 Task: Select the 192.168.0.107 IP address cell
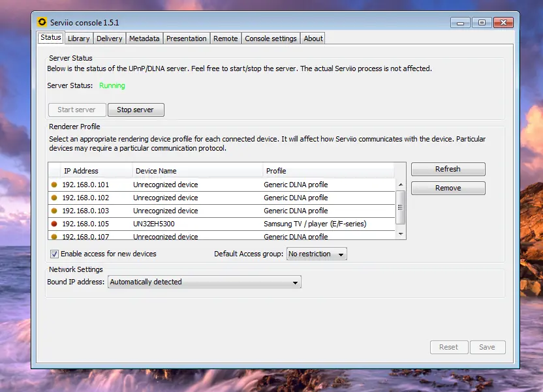pyautogui.click(x=85, y=237)
